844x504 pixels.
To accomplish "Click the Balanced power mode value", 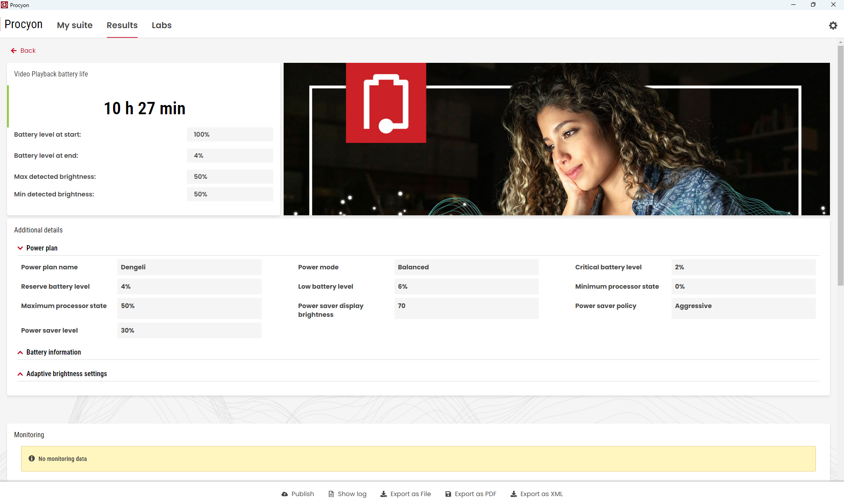I will [467, 267].
